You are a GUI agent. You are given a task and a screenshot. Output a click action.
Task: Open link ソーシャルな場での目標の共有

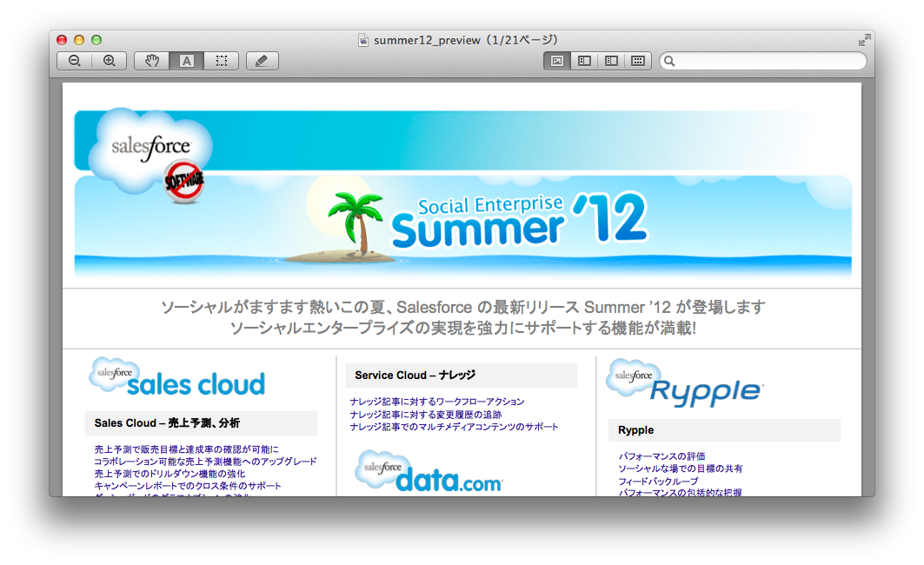tap(680, 469)
